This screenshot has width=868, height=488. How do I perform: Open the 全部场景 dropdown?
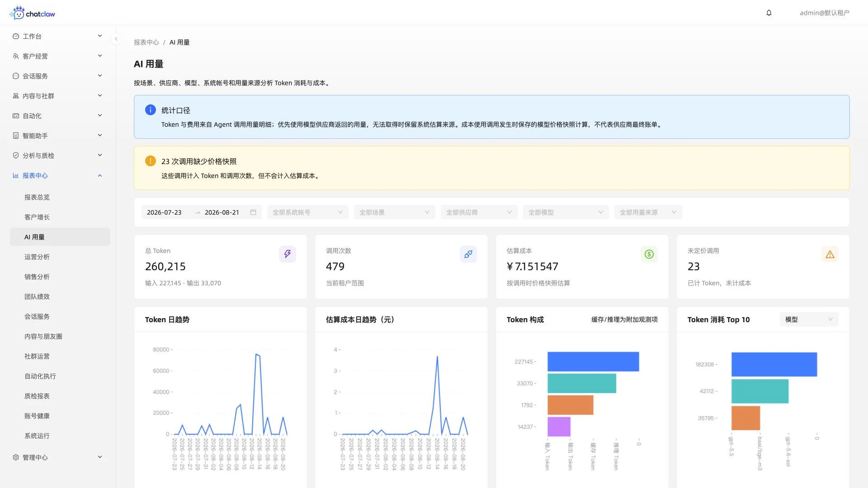[395, 212]
